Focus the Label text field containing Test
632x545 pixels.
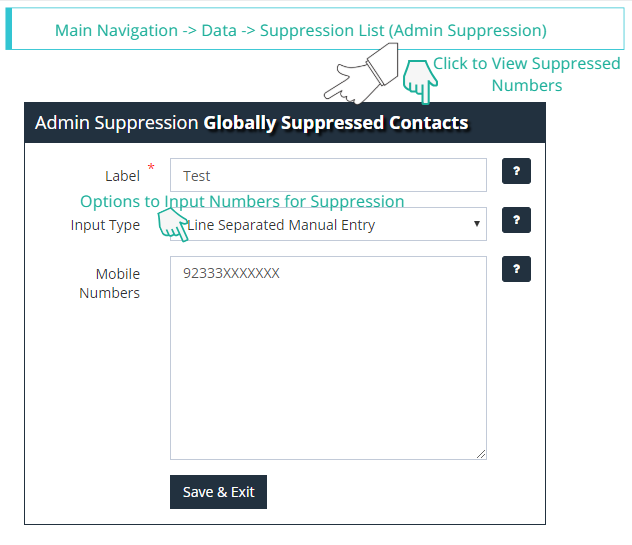(328, 175)
